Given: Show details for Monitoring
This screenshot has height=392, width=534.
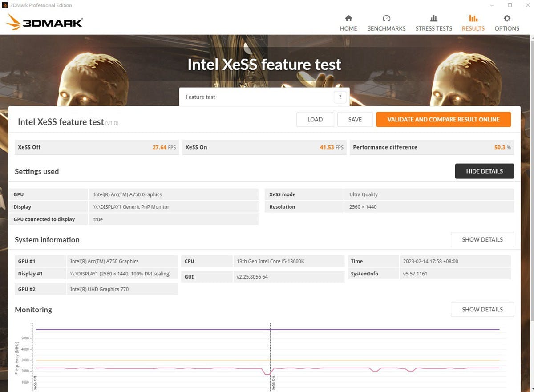Looking at the screenshot, I should pos(482,309).
